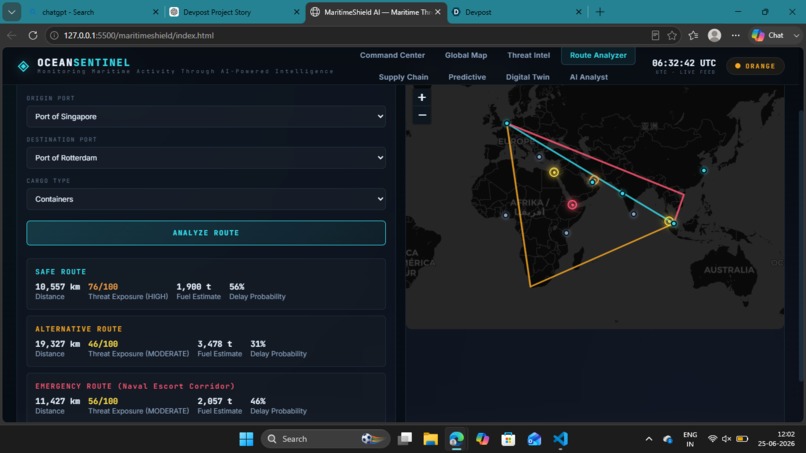Zoom in the map with plus button
This screenshot has height=453, width=806.
(422, 97)
